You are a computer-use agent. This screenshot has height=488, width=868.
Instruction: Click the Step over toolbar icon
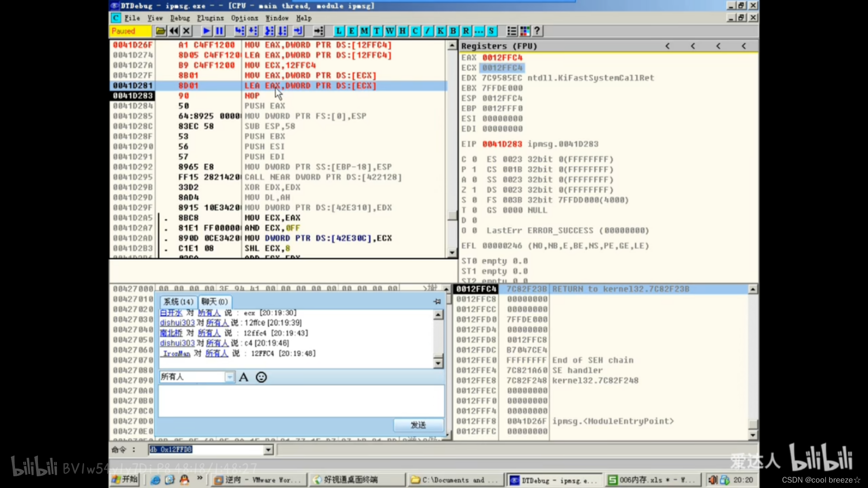[253, 31]
